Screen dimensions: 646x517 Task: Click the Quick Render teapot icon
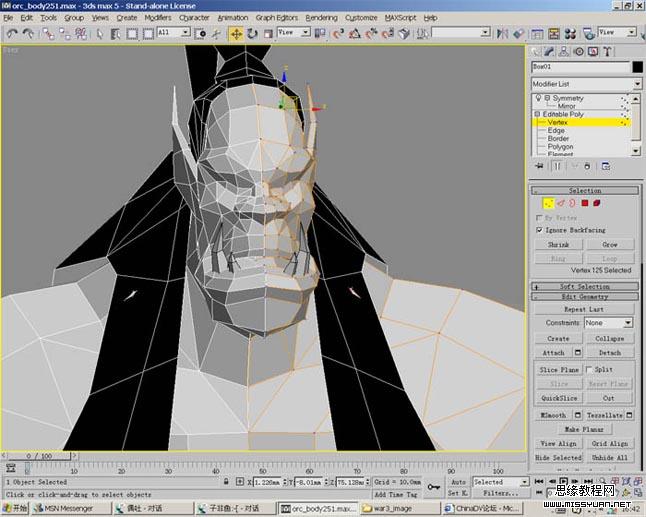pos(589,33)
